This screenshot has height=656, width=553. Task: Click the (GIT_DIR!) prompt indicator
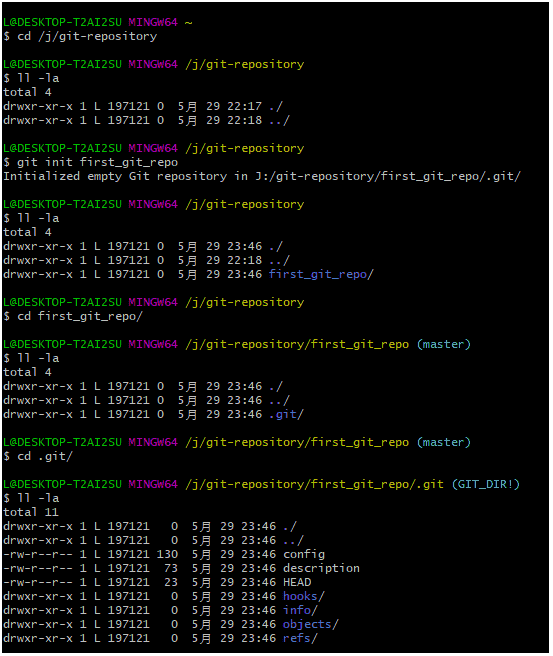point(486,484)
